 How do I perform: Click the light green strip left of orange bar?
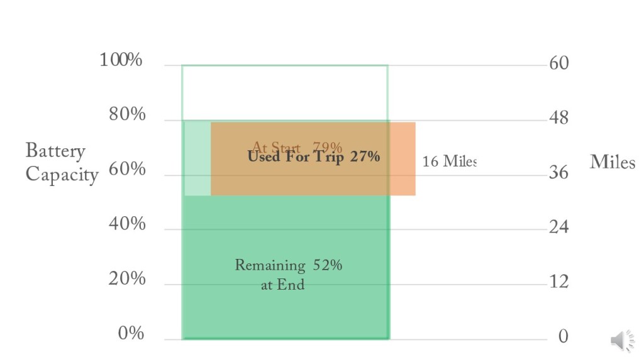click(x=197, y=159)
